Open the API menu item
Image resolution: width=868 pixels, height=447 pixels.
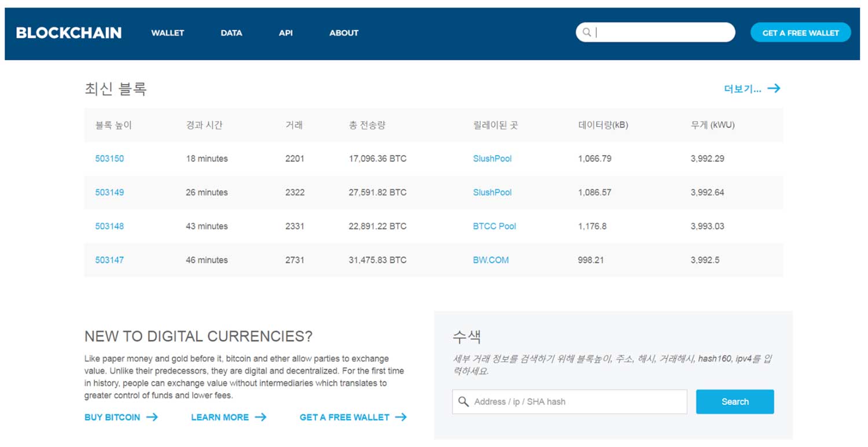coord(286,33)
